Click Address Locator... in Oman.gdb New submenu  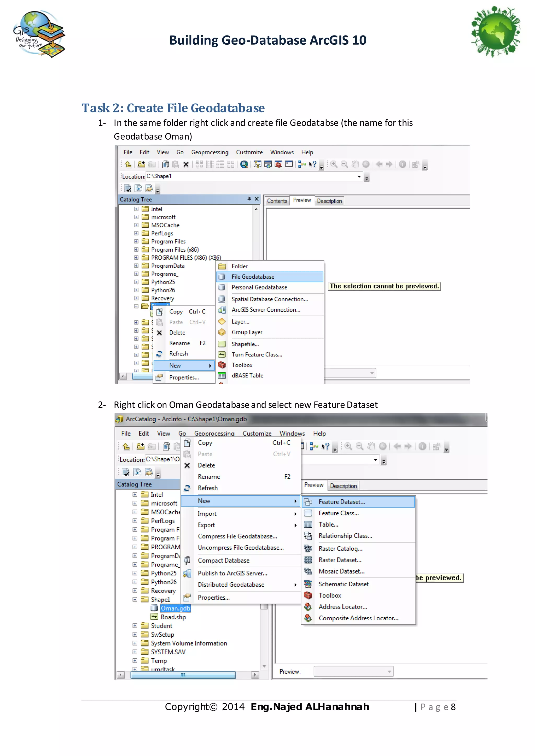pos(358,607)
